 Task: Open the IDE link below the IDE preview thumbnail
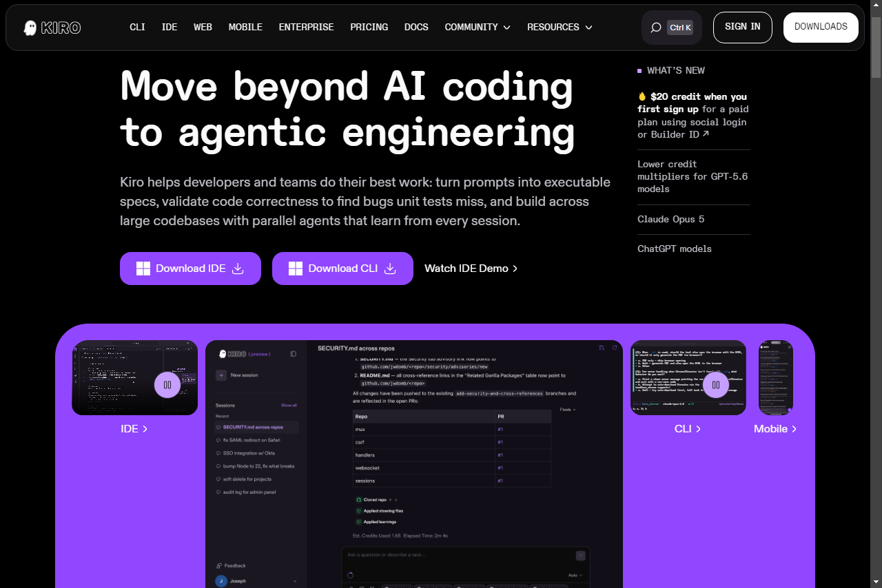click(x=134, y=429)
